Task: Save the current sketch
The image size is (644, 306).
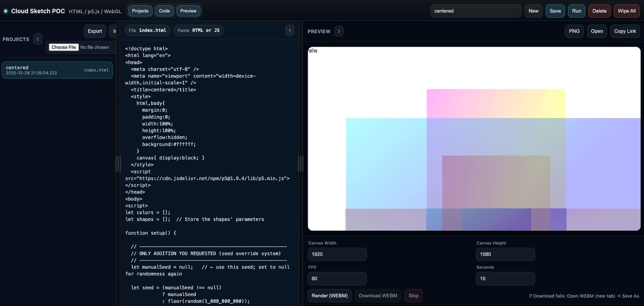Action: tap(555, 11)
